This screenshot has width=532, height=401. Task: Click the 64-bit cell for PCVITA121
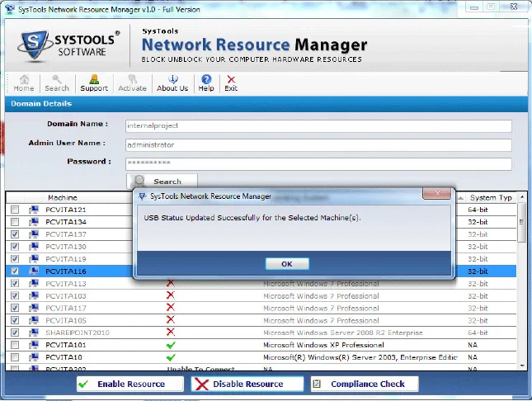[478, 210]
